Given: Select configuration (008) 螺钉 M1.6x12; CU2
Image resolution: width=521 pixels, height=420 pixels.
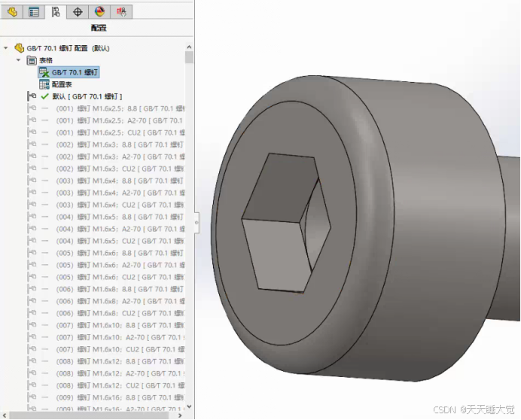Looking at the screenshot, I should [120, 385].
